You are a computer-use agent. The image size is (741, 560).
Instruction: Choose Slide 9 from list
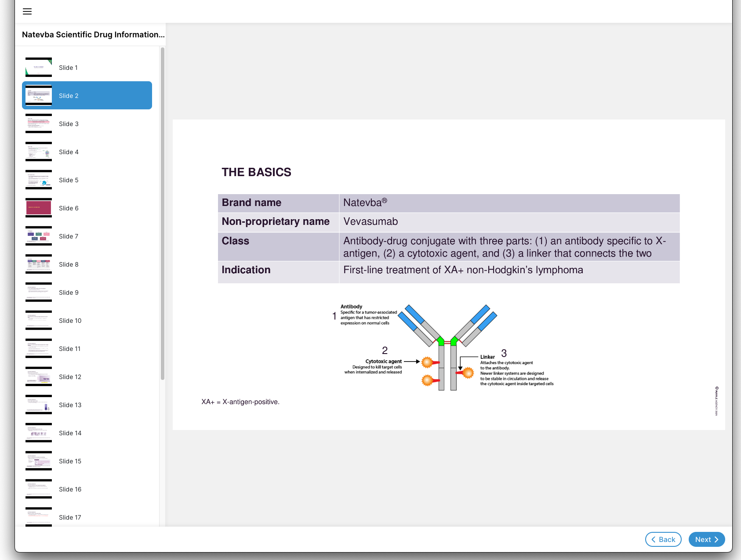[x=69, y=293]
